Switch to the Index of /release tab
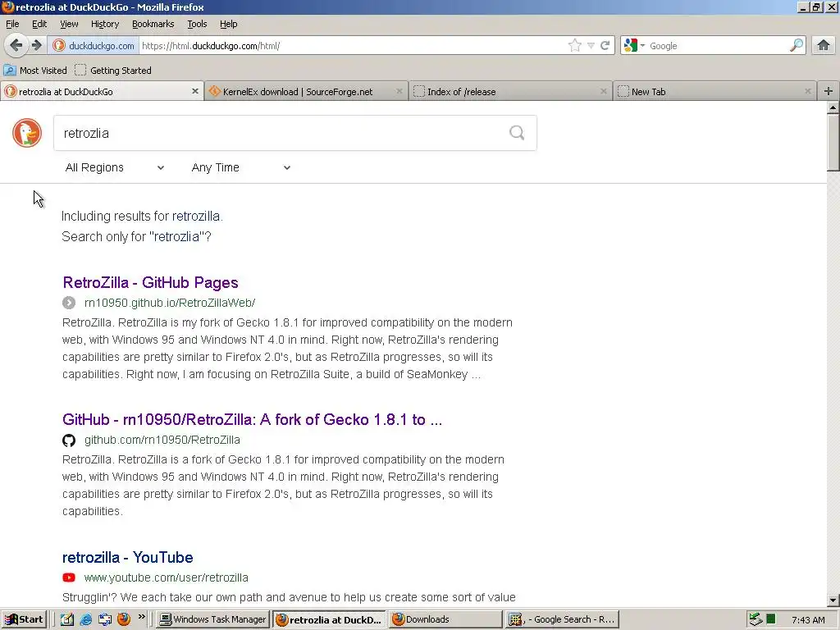The height and width of the screenshot is (630, 840). [510, 92]
